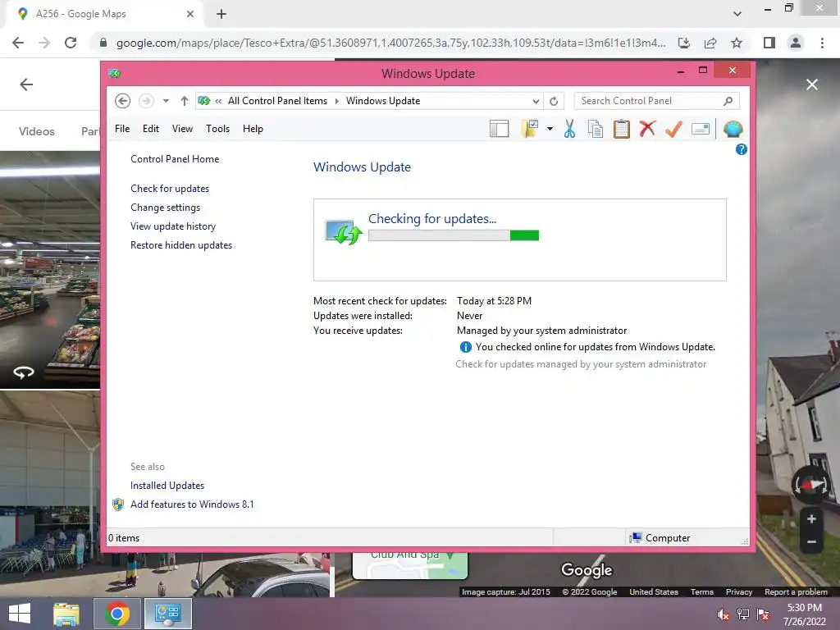Close the Street View with X

click(811, 84)
